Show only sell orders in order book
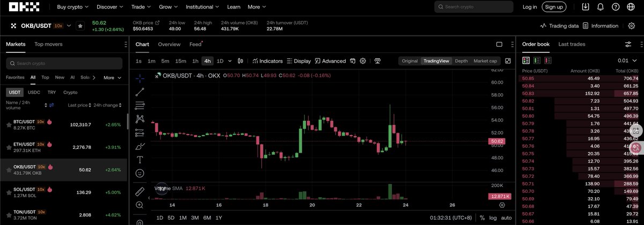Image resolution: width=644 pixels, height=225 pixels. click(547, 61)
